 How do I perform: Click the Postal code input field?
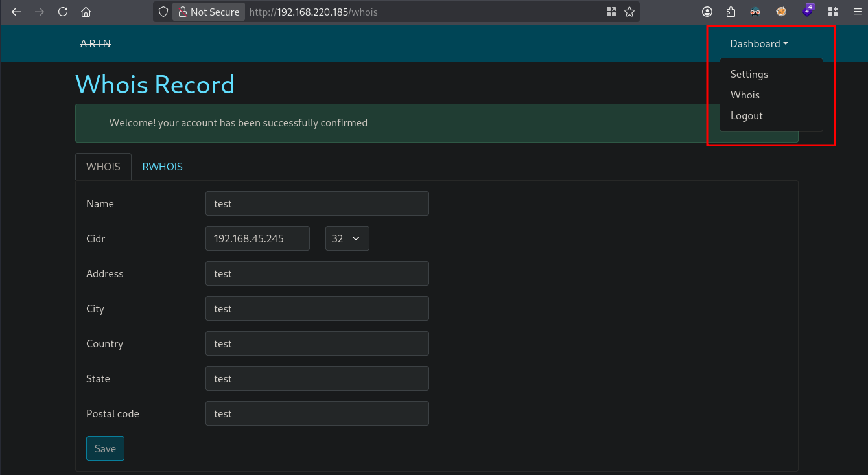[317, 413]
